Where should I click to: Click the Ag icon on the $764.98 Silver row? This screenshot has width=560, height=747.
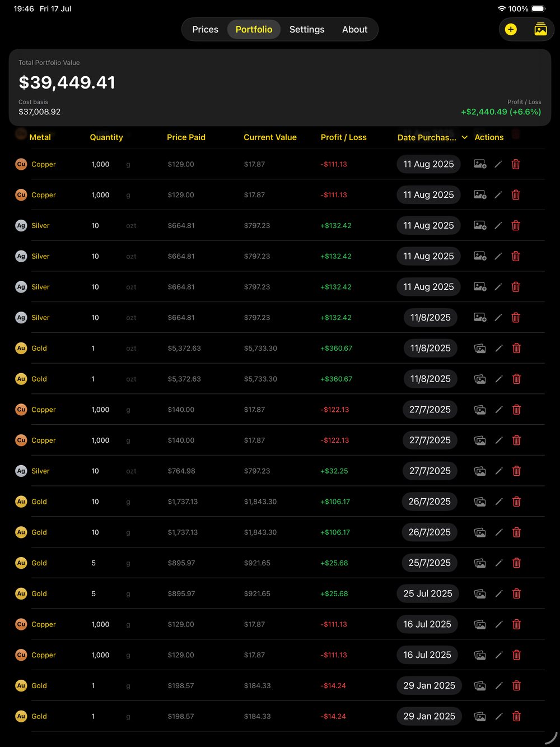pos(21,471)
